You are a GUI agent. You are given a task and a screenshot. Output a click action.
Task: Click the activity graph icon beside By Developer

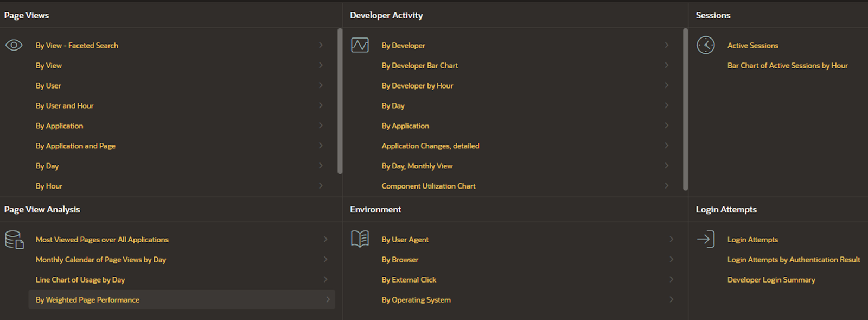[x=360, y=45]
